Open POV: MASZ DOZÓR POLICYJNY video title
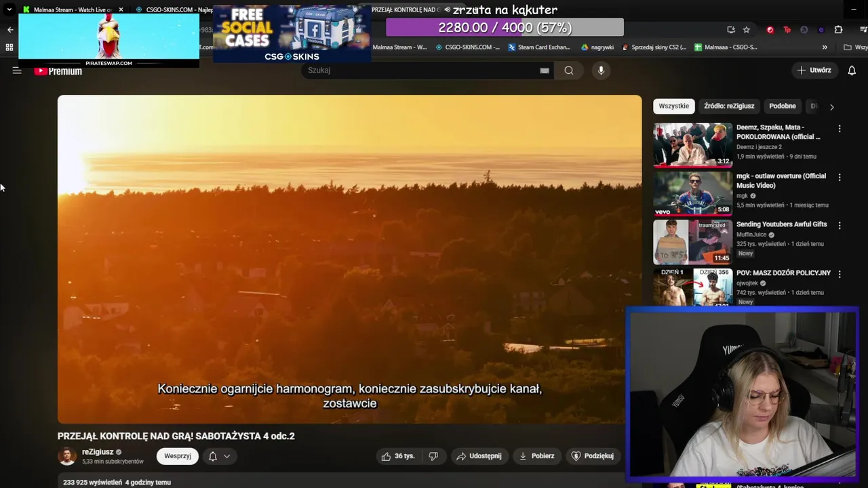The image size is (868, 488). point(783,272)
